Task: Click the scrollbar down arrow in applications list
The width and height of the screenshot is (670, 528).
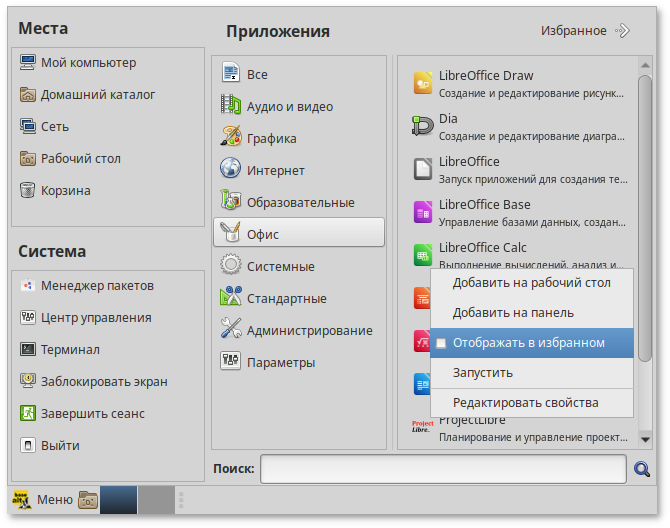Action: (645, 439)
